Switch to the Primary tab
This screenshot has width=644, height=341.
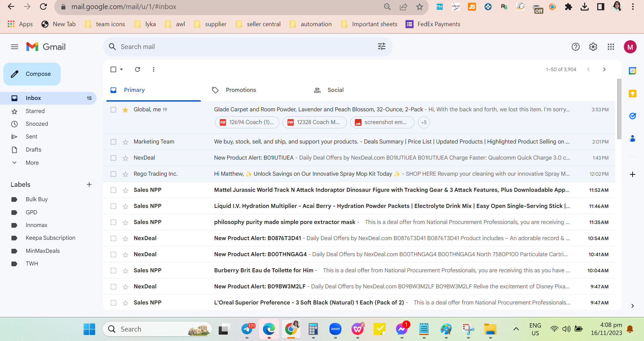[x=154, y=90]
